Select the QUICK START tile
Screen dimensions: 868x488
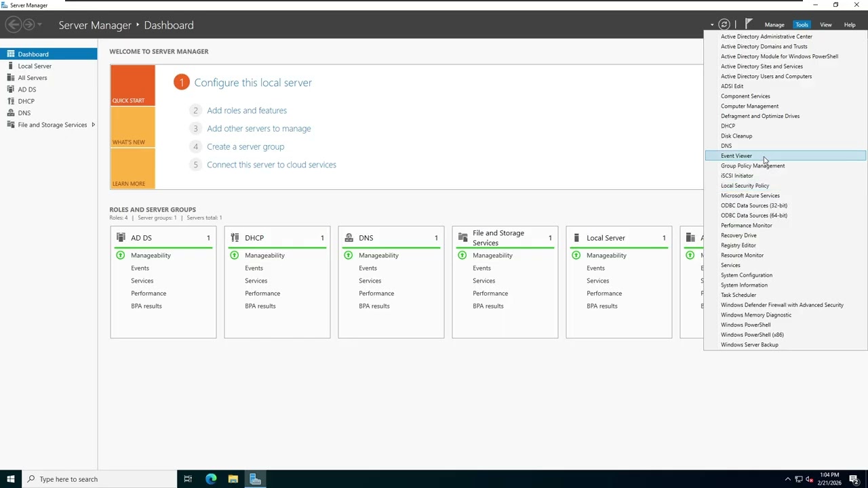tap(133, 85)
